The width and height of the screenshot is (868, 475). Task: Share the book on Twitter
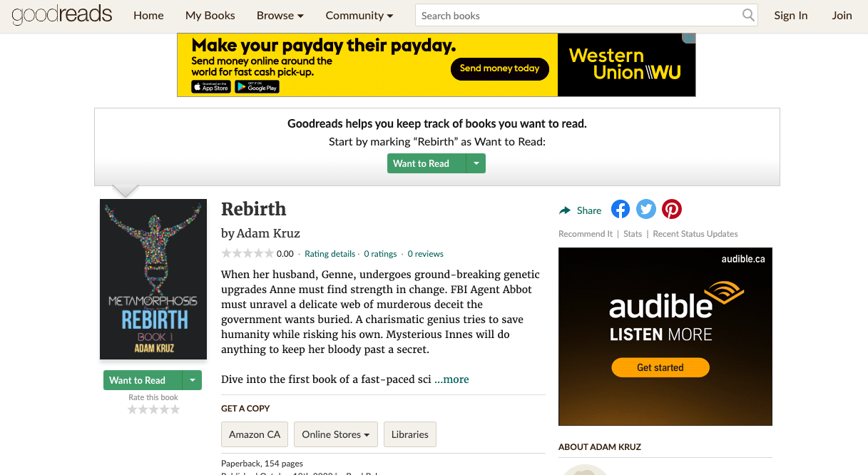tap(646, 209)
